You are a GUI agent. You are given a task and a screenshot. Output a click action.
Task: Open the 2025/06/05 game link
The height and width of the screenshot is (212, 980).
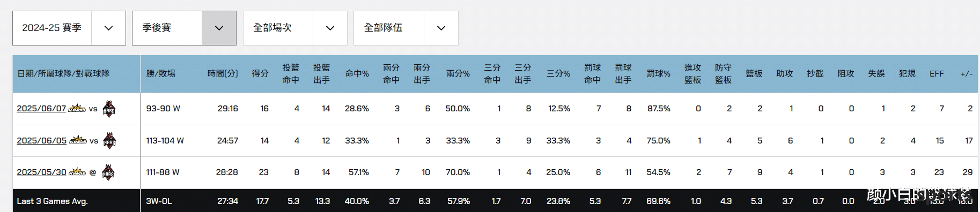pyautogui.click(x=41, y=141)
